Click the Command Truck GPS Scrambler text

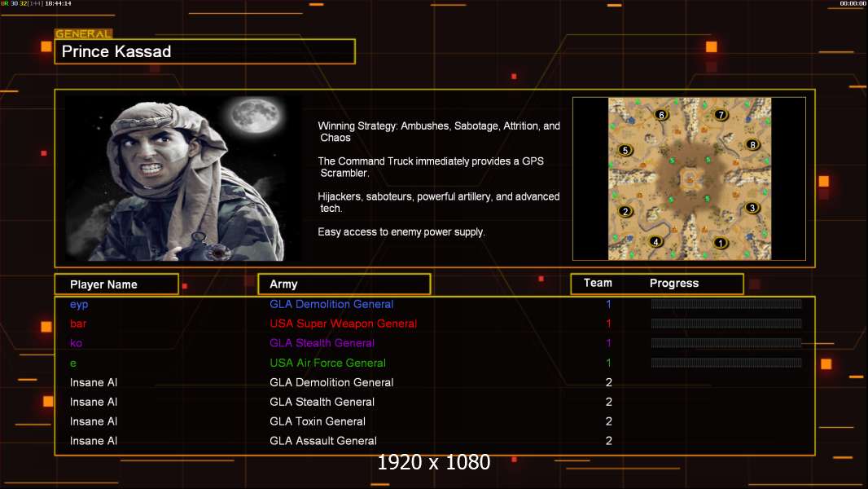(431, 167)
